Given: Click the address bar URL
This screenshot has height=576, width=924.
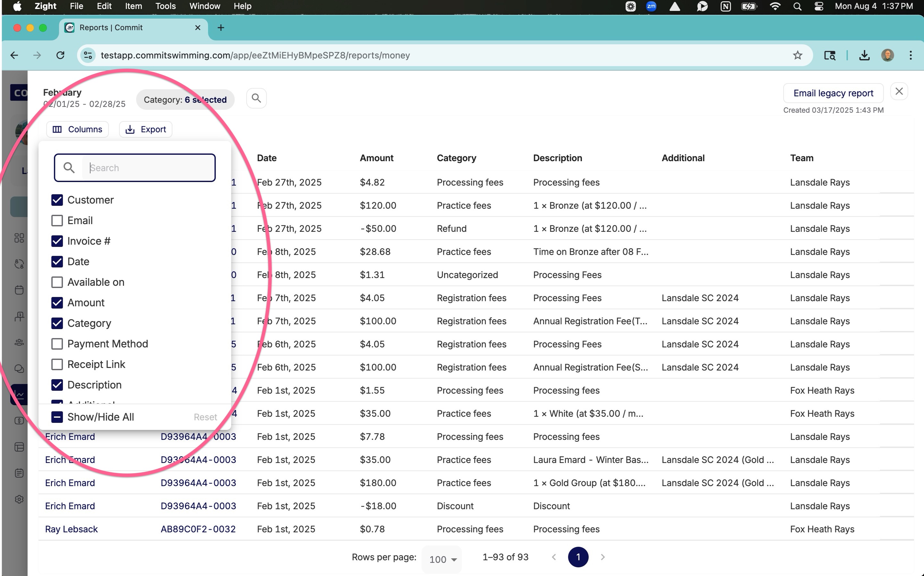Looking at the screenshot, I should tap(255, 55).
